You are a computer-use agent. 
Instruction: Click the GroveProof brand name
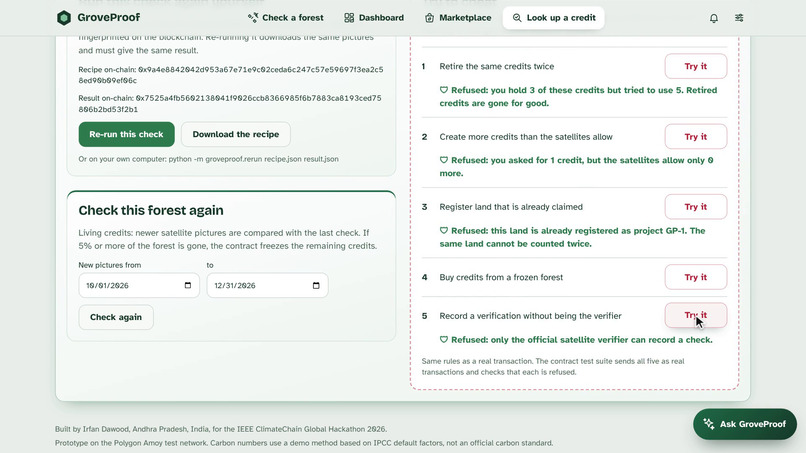(x=108, y=17)
